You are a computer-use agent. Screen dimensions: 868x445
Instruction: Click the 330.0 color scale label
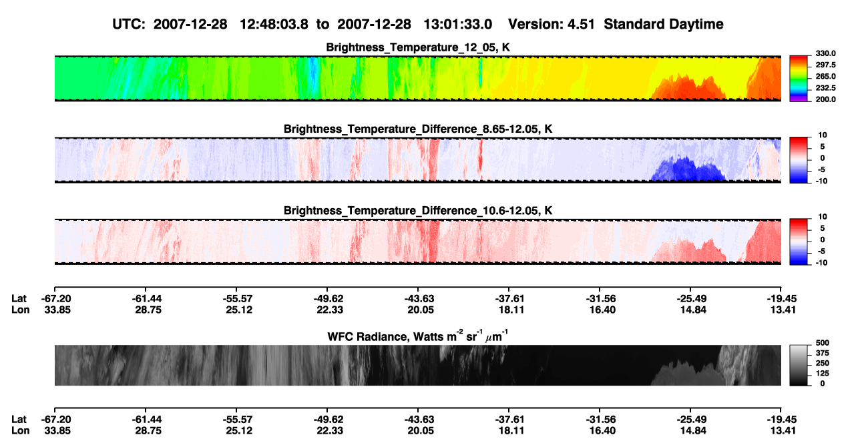(826, 53)
